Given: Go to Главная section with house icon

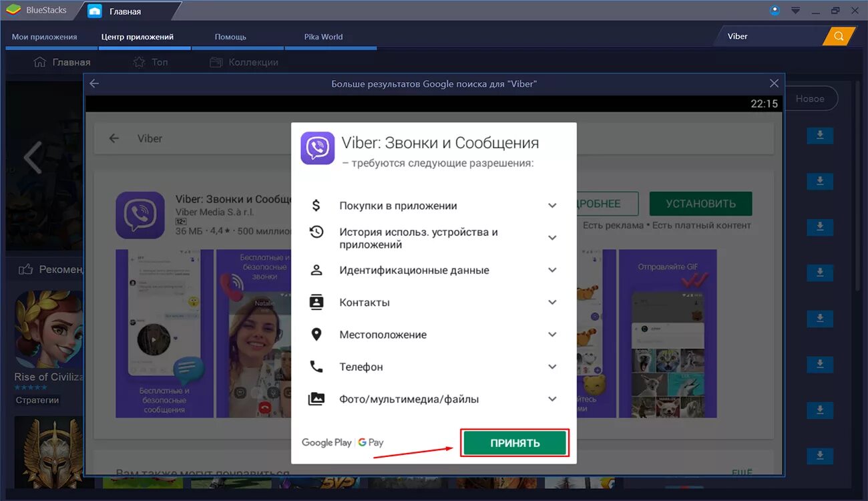Looking at the screenshot, I should tap(62, 62).
